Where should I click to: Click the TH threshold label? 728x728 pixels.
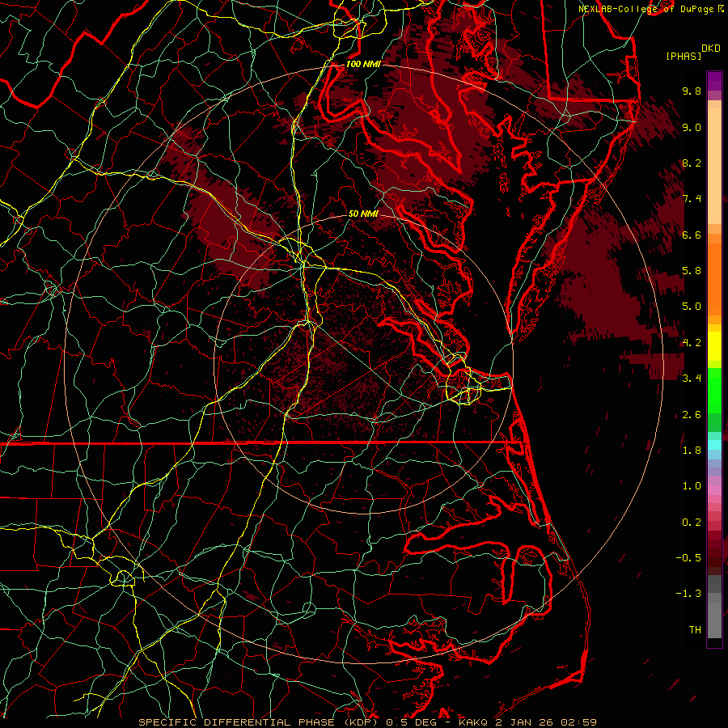tap(695, 630)
